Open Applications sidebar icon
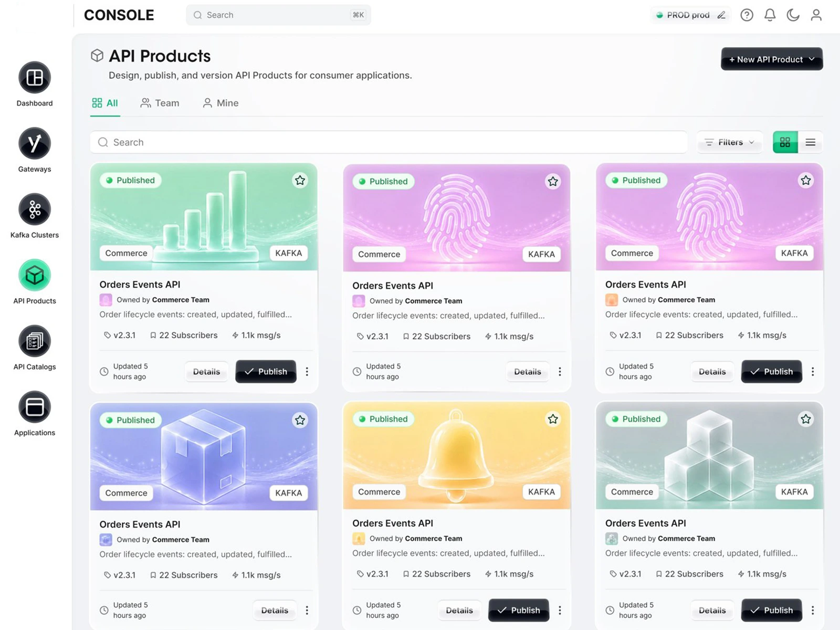This screenshot has width=840, height=630. (35, 407)
